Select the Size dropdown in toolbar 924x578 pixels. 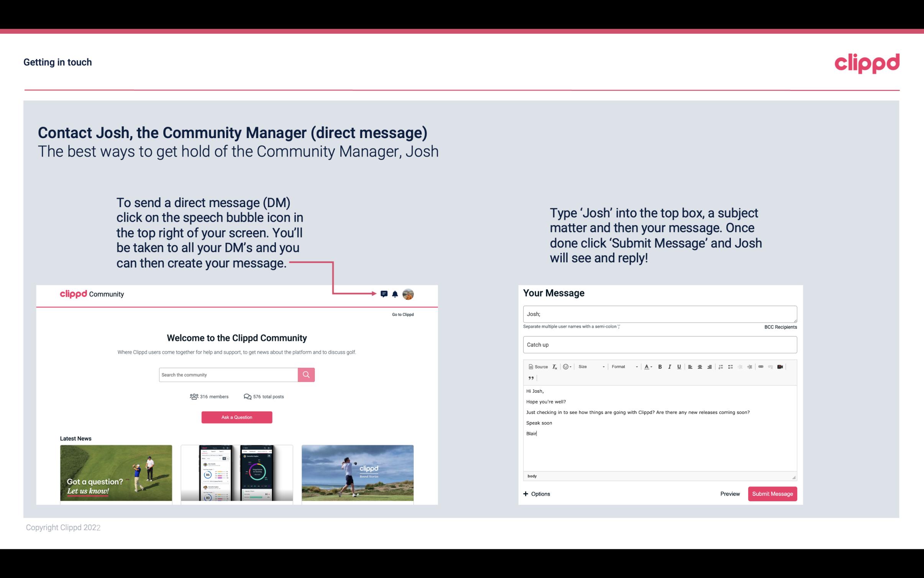click(590, 366)
